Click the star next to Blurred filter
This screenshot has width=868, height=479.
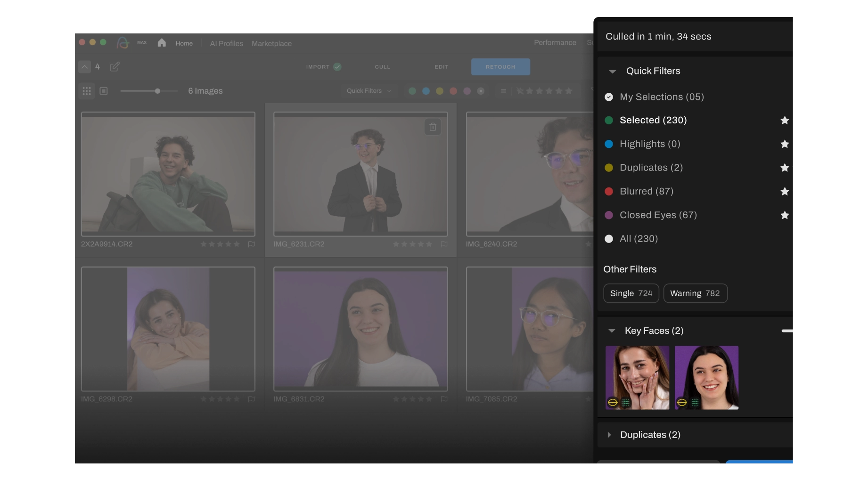pyautogui.click(x=785, y=191)
